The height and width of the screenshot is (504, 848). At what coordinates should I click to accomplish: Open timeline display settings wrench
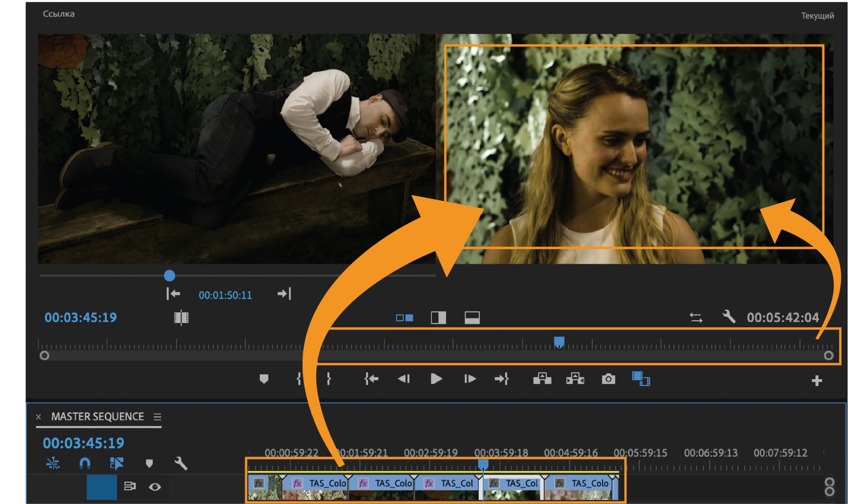point(181,463)
